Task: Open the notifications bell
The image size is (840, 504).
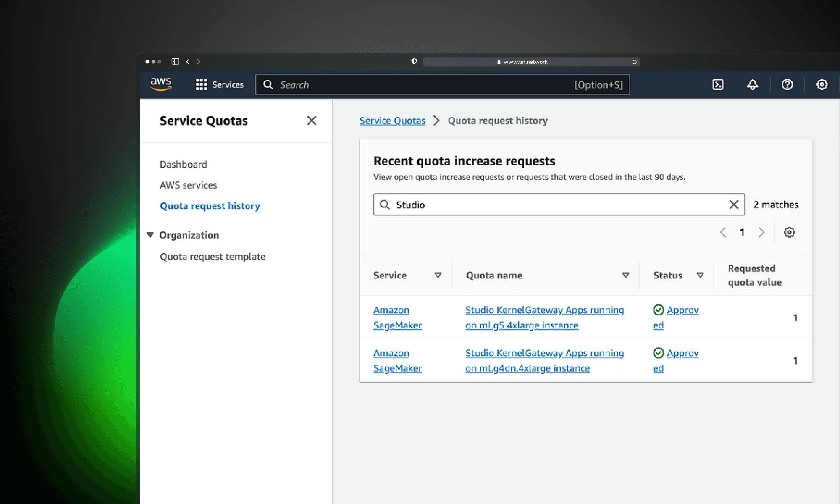Action: tap(752, 85)
